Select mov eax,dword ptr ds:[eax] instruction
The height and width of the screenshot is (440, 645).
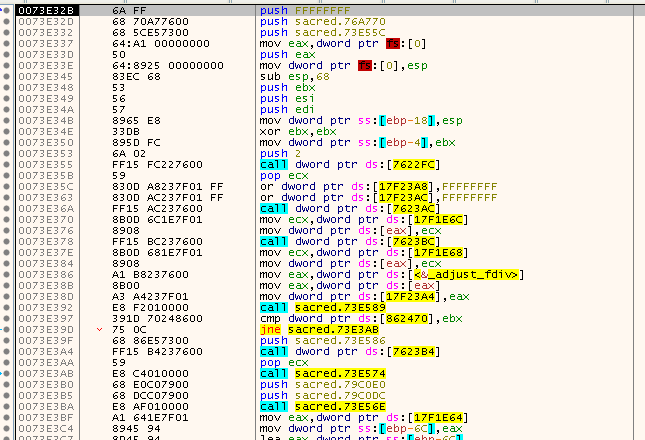click(x=350, y=285)
